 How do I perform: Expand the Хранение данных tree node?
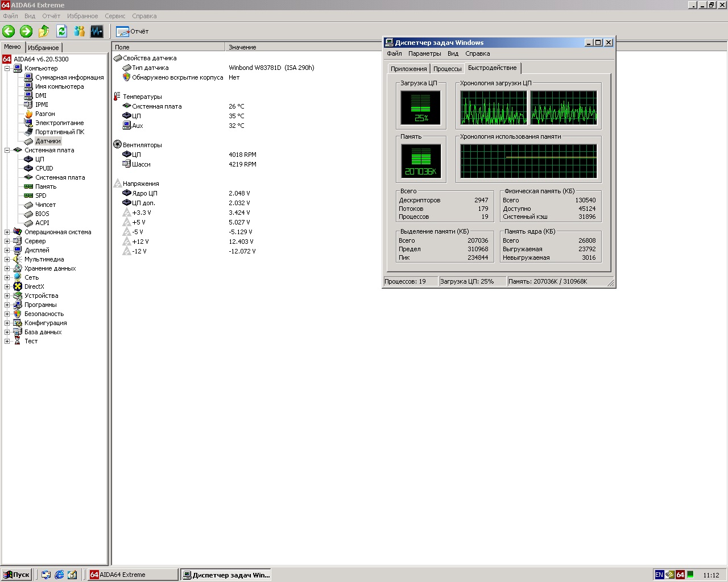tap(7, 268)
